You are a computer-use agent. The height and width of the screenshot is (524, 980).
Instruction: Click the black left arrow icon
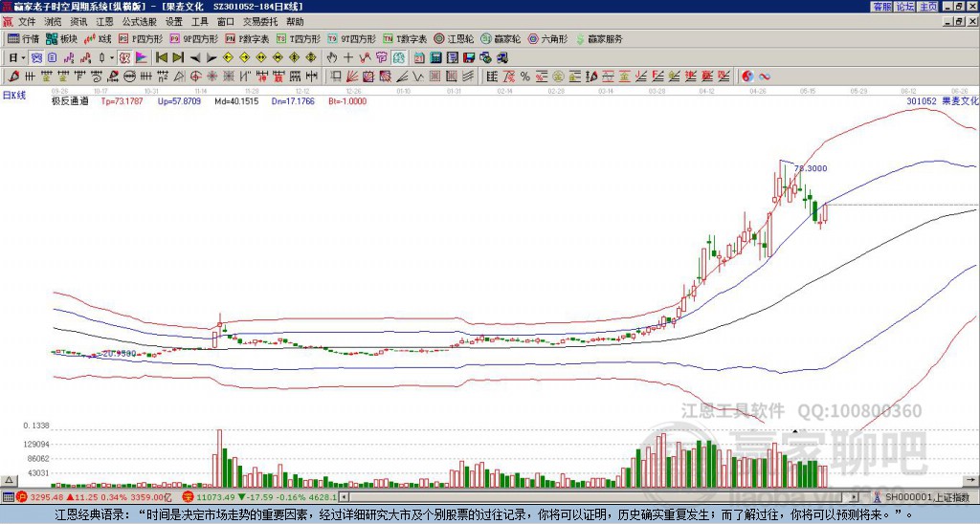pos(195,57)
